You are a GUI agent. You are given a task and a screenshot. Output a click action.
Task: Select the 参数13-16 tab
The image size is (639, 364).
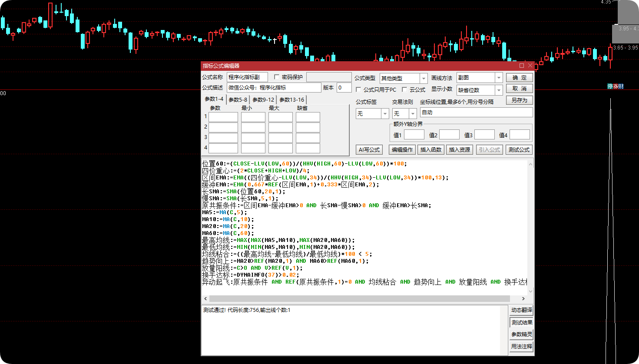[x=292, y=100]
